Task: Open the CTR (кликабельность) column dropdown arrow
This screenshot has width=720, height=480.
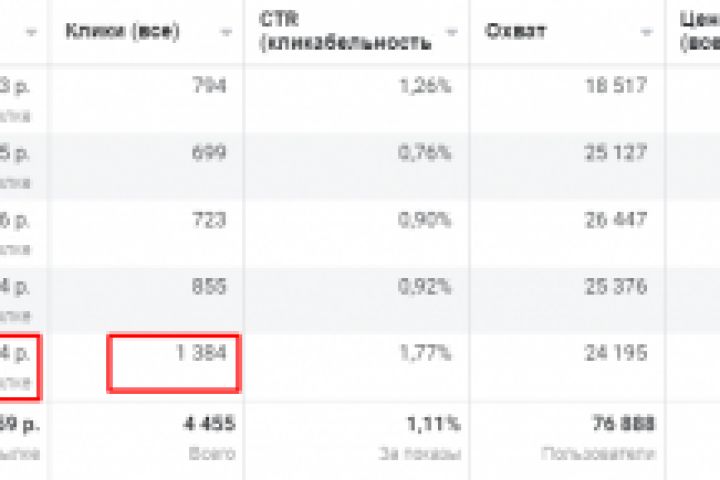Action: 452,33
